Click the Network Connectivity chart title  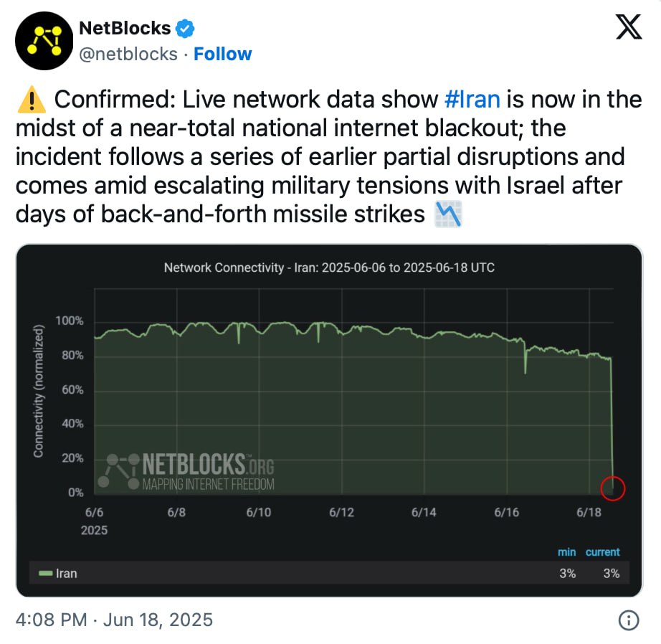click(329, 267)
